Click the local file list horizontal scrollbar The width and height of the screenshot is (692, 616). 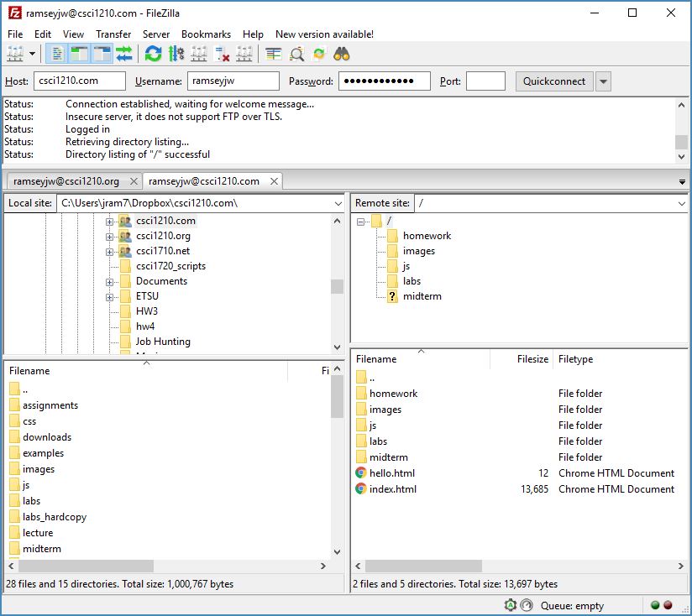coord(167,566)
